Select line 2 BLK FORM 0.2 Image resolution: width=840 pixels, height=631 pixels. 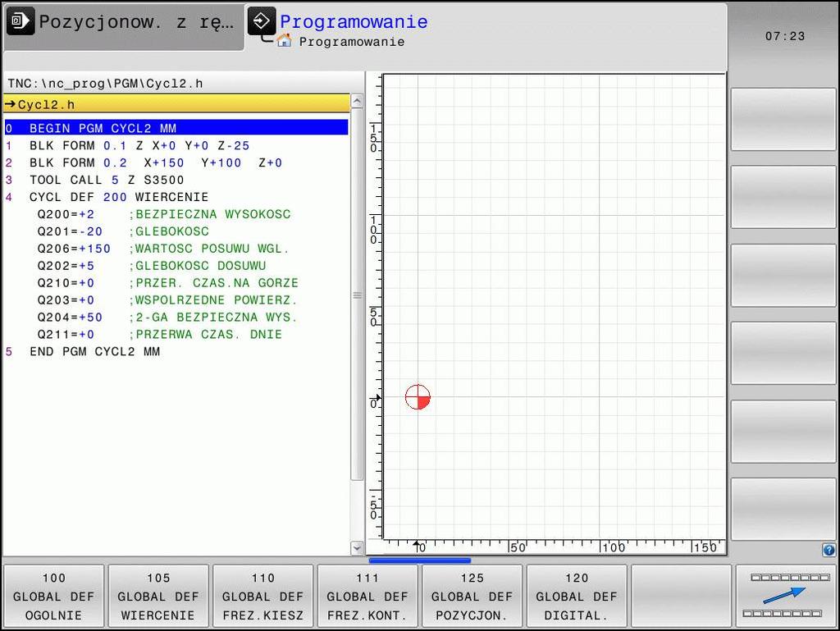176,162
